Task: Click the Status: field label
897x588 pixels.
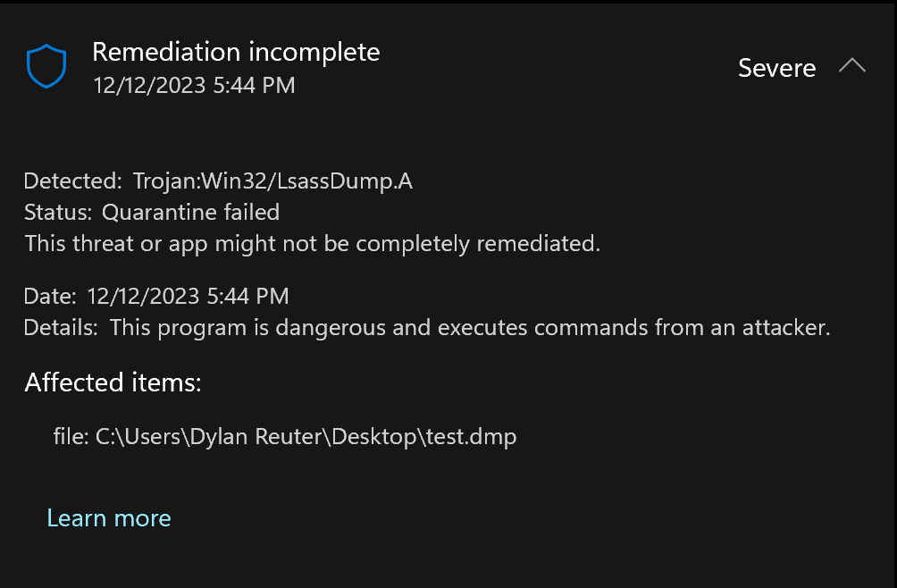Action: pyautogui.click(x=58, y=212)
